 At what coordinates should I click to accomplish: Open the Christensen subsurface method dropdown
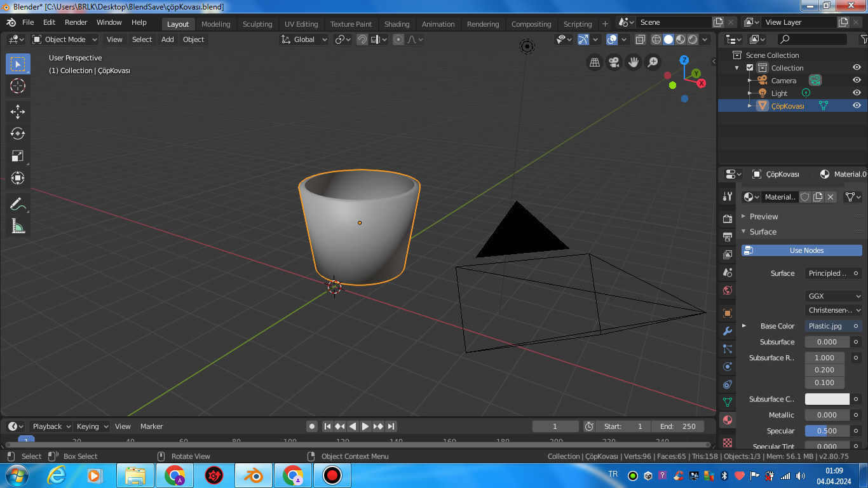(834, 310)
